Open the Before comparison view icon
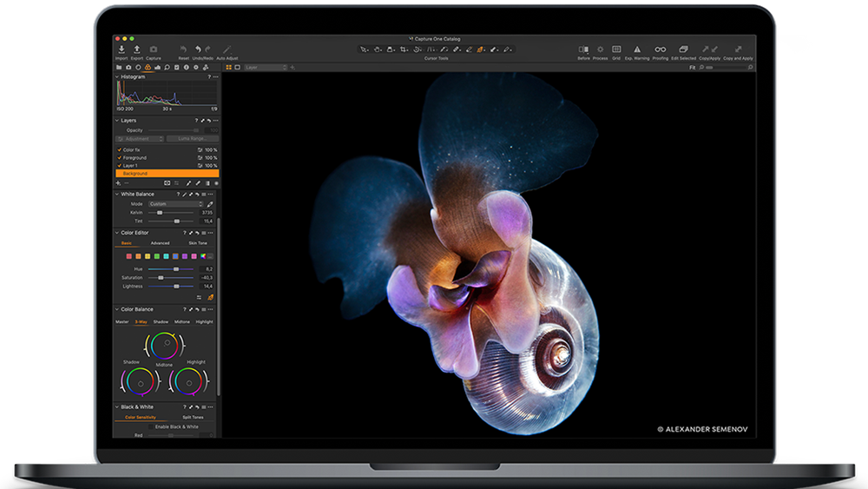This screenshot has width=868, height=489. pyautogui.click(x=583, y=50)
